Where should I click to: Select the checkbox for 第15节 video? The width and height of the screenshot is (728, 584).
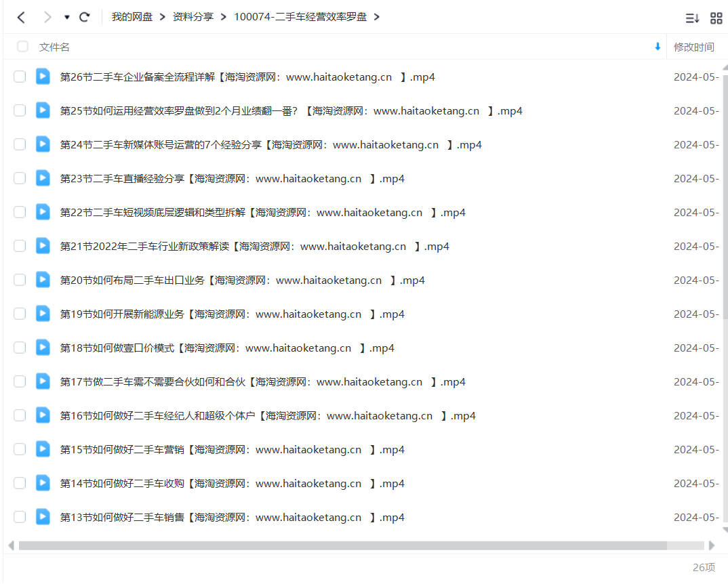click(20, 449)
